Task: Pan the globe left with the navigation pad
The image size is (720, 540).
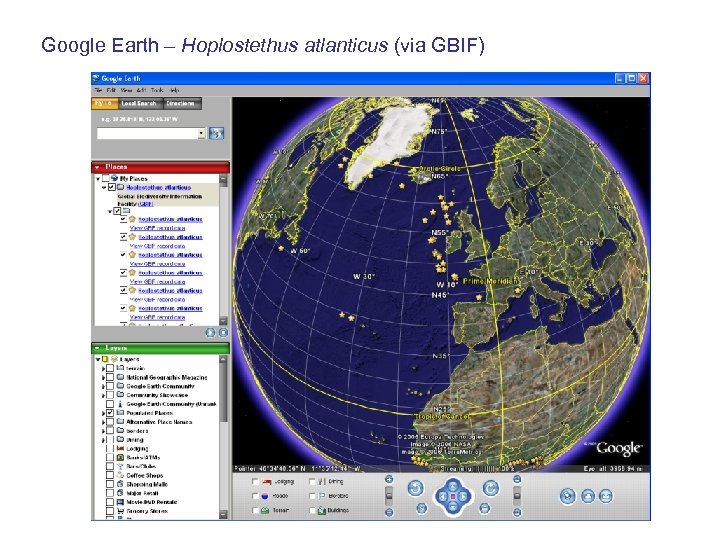Action: pyautogui.click(x=442, y=496)
